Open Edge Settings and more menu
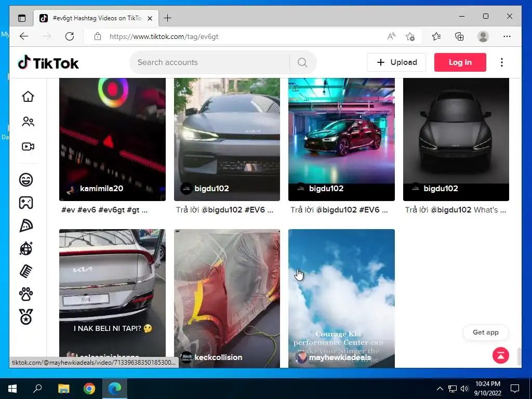532x399 pixels. pos(507,36)
